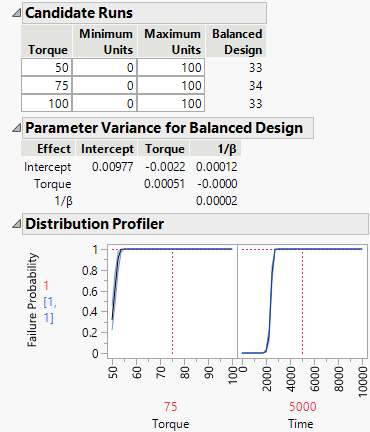Image resolution: width=370 pixels, height=432 pixels.
Task: Click the 0.8 tick on Failure Probability axis
Action: click(x=89, y=271)
